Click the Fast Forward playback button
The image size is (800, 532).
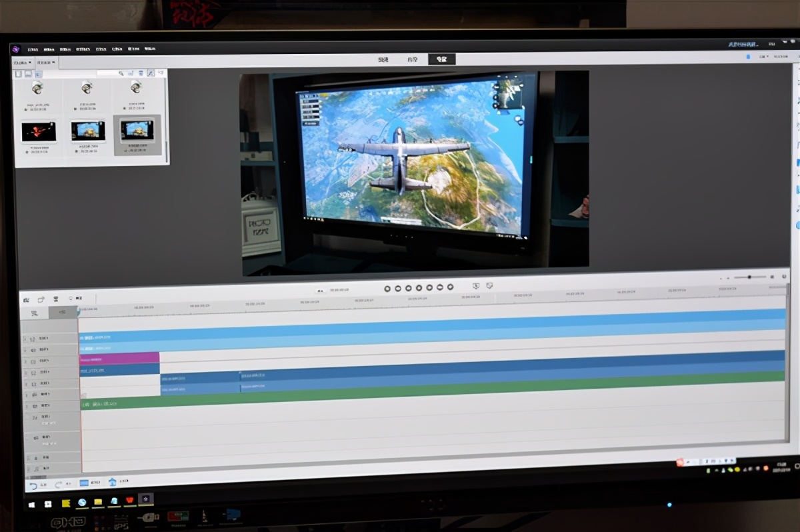point(439,287)
